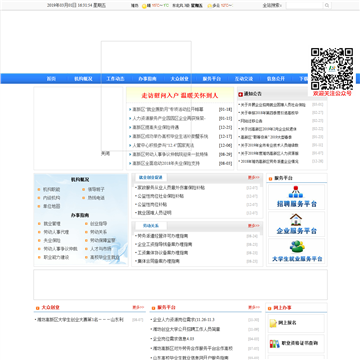Click 更多 in the lower 服务平台 section

(254, 307)
